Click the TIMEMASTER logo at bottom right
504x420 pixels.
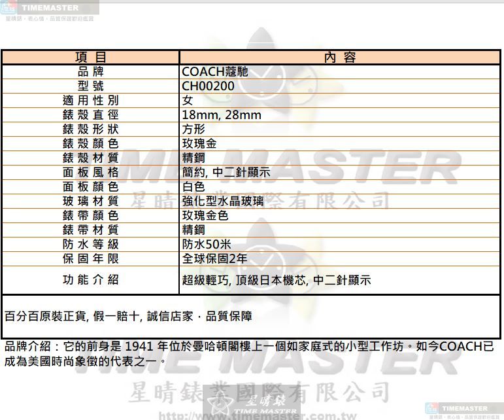click(463, 408)
